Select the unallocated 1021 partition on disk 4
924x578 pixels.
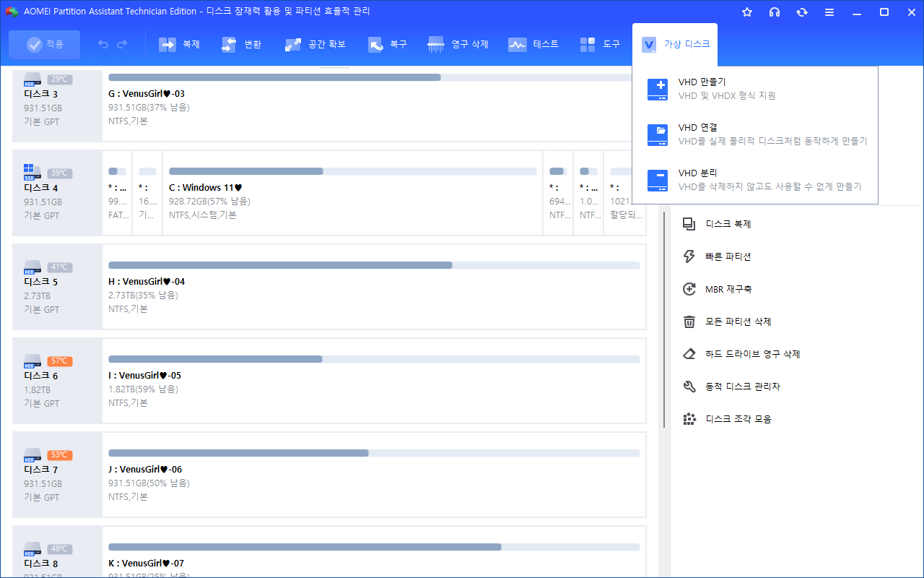point(624,193)
